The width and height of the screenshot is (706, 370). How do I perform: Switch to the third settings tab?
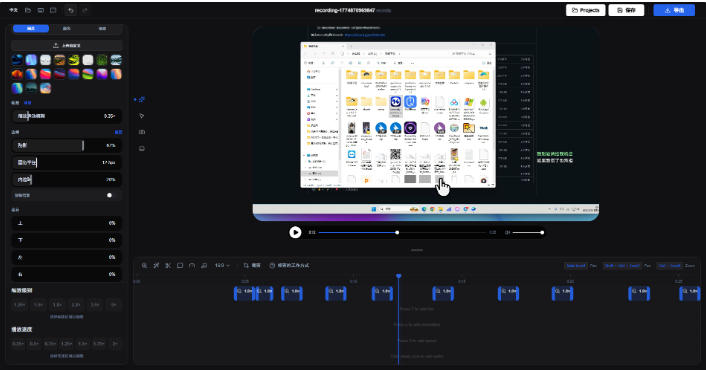point(102,28)
